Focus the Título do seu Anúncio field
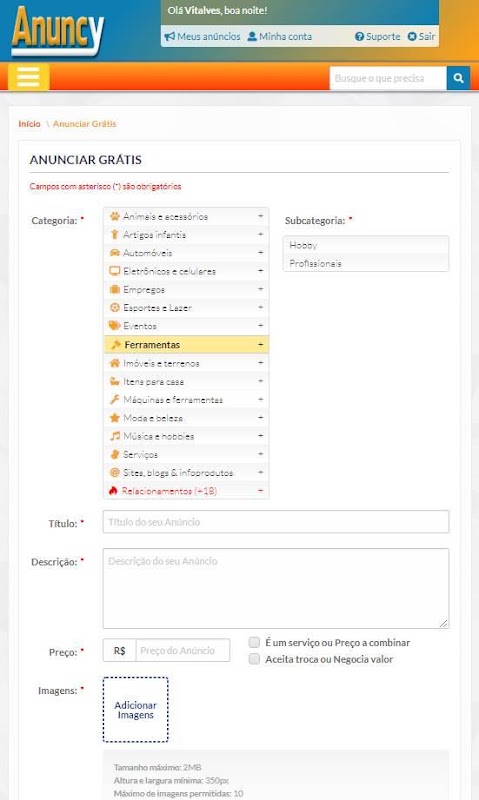This screenshot has width=479, height=800. [x=275, y=522]
